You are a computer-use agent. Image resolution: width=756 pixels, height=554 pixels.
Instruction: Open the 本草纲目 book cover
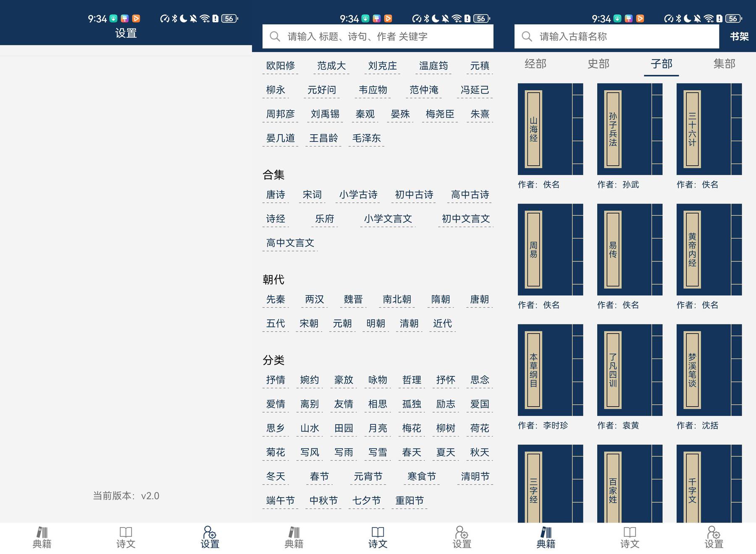pyautogui.click(x=550, y=370)
